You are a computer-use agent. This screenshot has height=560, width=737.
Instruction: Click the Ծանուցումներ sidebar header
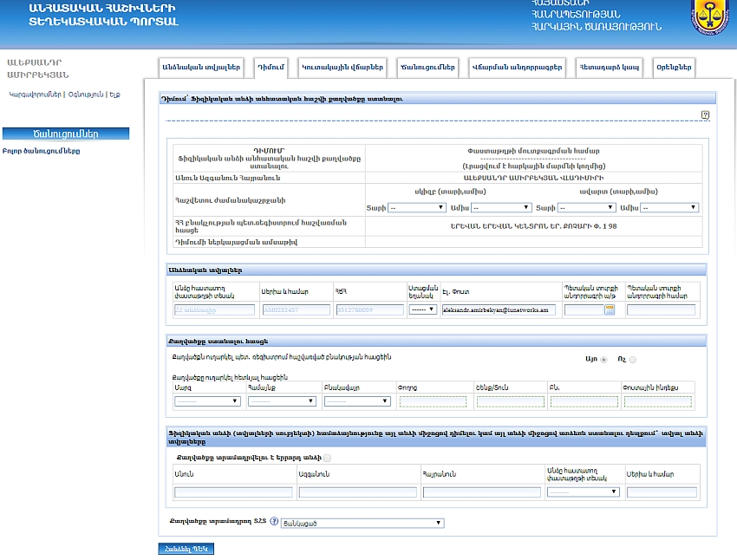[x=66, y=133]
